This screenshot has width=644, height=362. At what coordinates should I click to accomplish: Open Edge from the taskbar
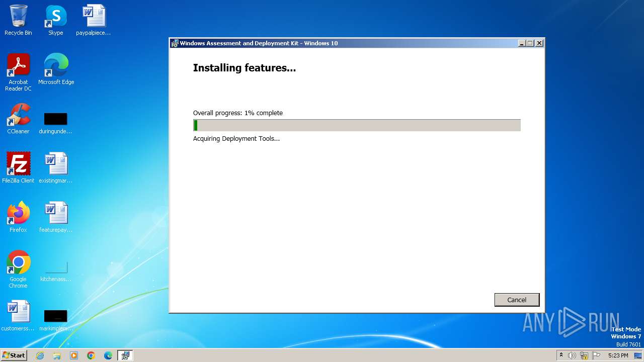coord(108,355)
